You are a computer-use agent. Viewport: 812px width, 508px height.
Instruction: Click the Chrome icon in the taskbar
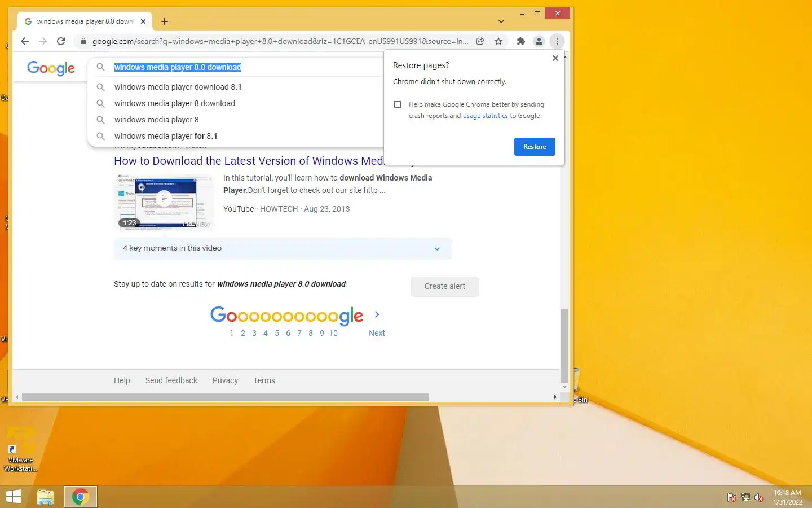pyautogui.click(x=80, y=497)
